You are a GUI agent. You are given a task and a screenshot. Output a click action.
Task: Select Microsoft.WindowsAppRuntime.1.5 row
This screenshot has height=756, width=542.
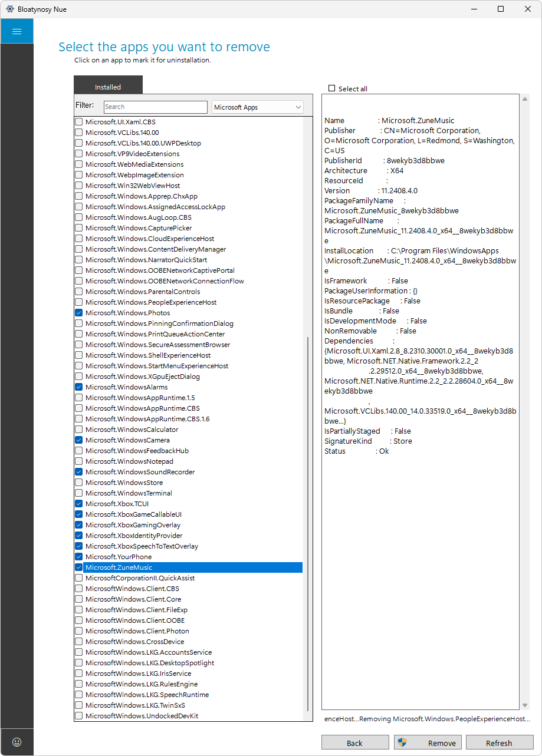click(188, 398)
